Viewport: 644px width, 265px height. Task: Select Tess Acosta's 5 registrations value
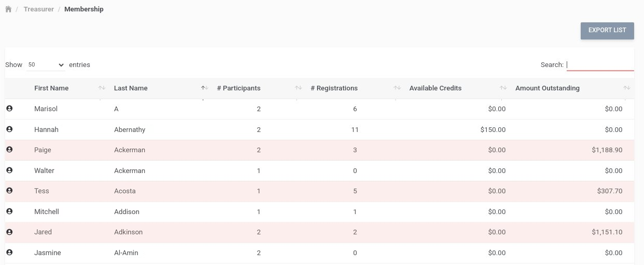355,191
